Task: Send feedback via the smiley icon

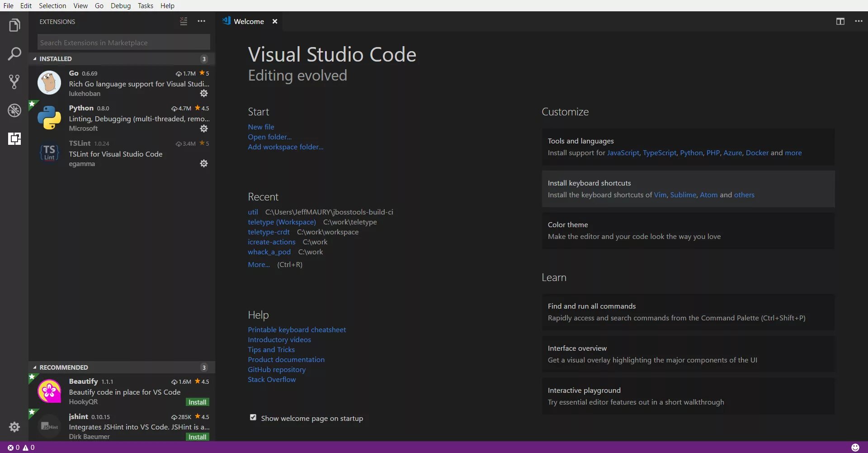Action: pos(855,447)
